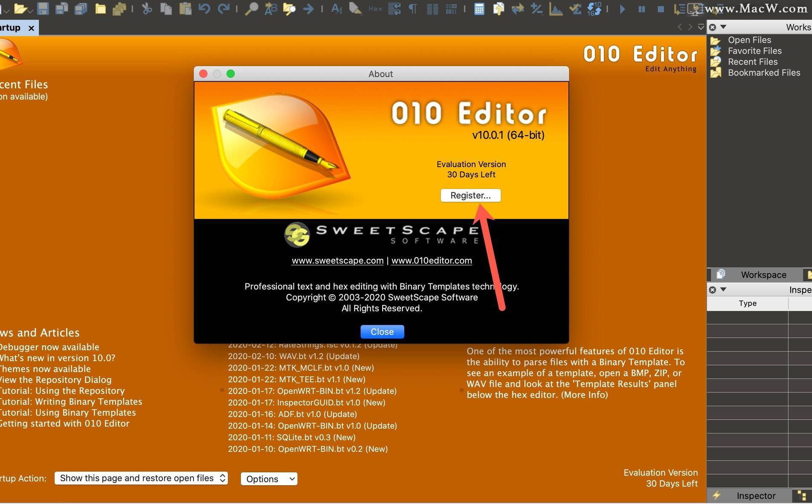Click the Replace (AB) toolbar icon

(x=270, y=9)
